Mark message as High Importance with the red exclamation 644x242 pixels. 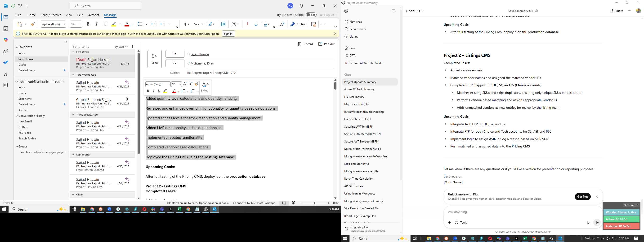(247, 24)
